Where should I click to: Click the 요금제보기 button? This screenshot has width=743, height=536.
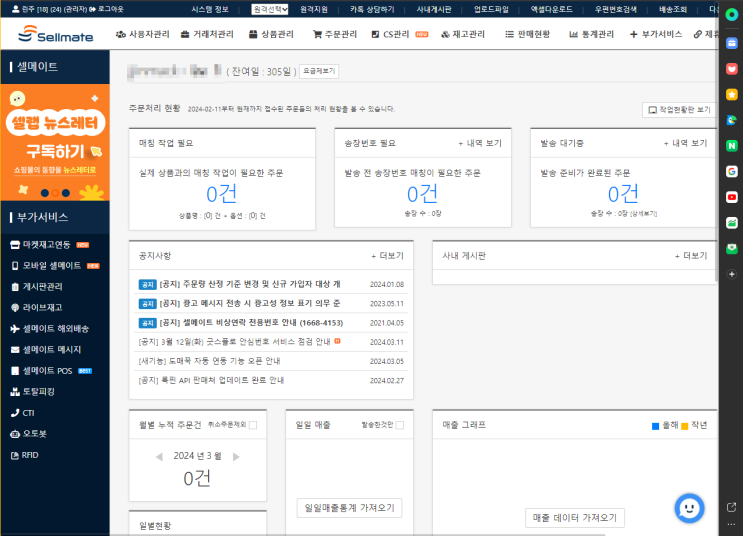(x=319, y=71)
